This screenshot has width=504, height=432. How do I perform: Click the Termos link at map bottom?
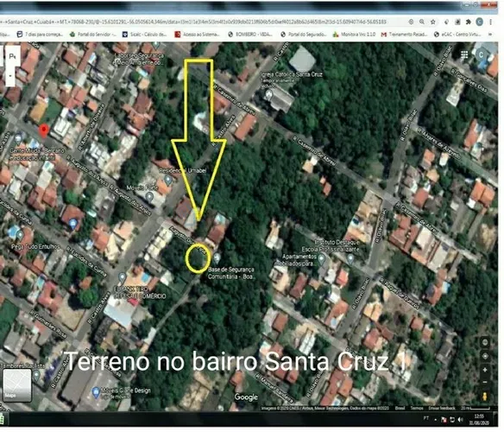(417, 408)
